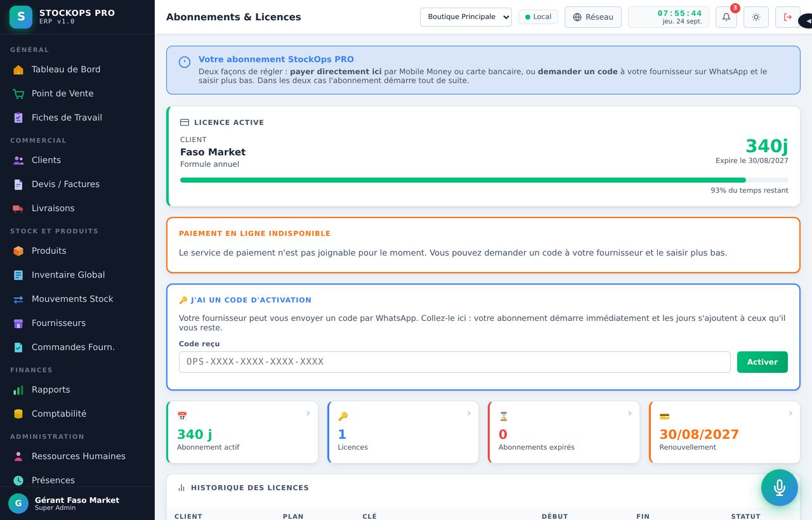Screen dimensions: 812x520
Task: Open the Boutique Principale store dropdown
Action: click(x=466, y=17)
